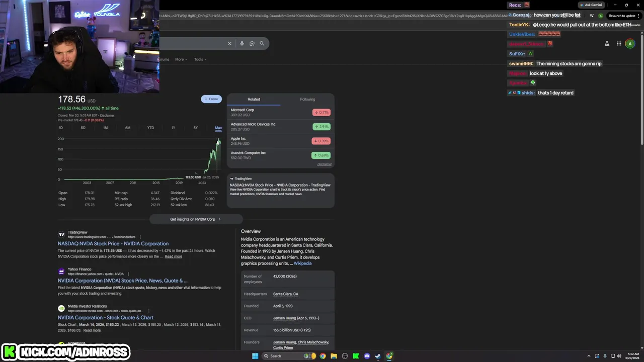The height and width of the screenshot is (362, 644).
Task: Follow the NVIDIA stock
Action: click(211, 99)
